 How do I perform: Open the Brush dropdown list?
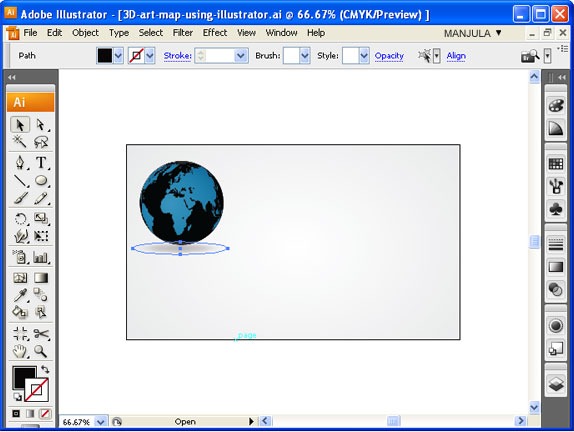point(305,56)
